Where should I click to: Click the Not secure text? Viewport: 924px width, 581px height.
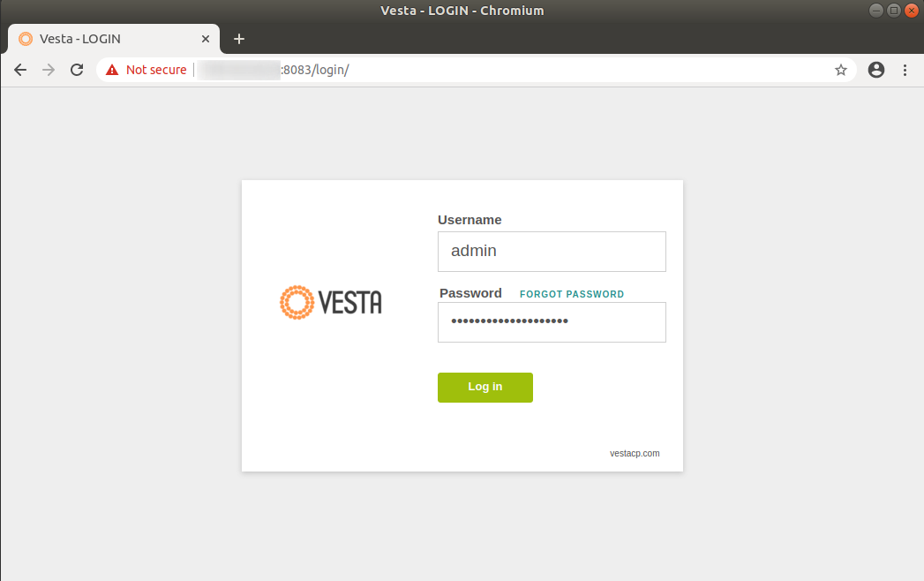tap(156, 70)
